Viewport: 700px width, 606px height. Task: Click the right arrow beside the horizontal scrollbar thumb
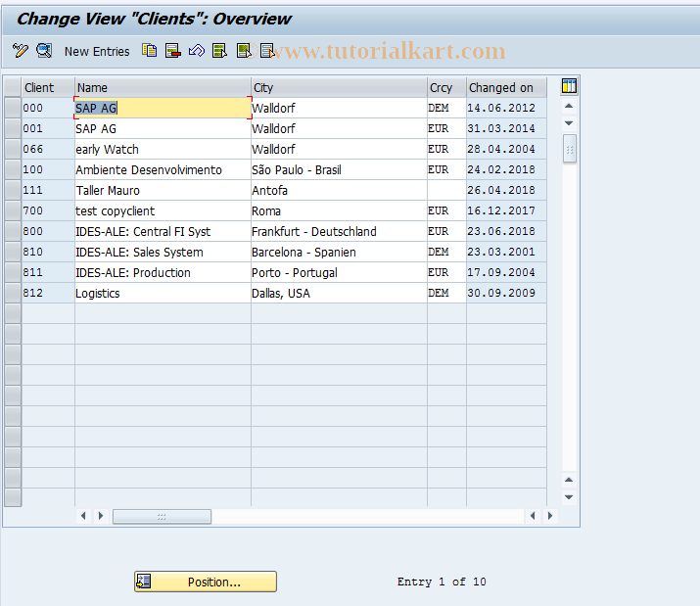[101, 516]
